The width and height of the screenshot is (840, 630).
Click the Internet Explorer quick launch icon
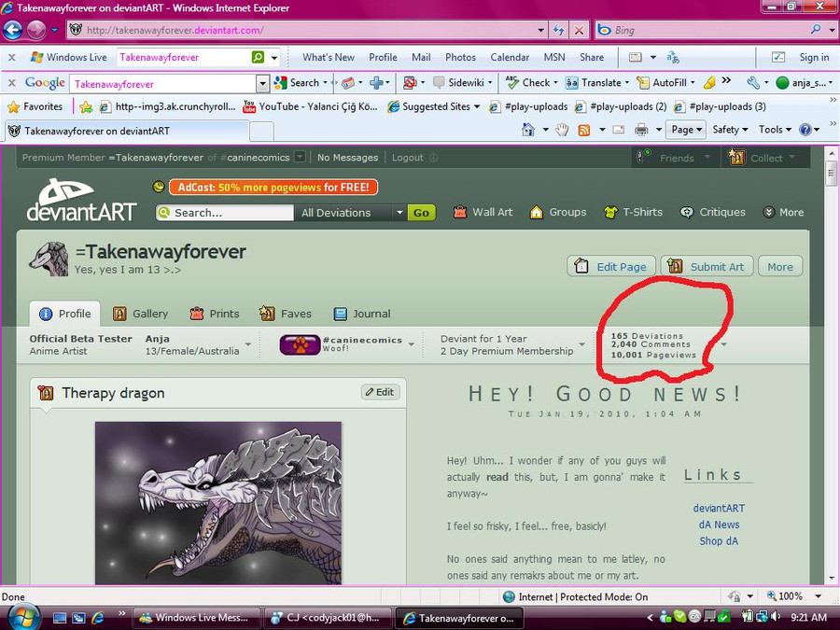pyautogui.click(x=97, y=618)
